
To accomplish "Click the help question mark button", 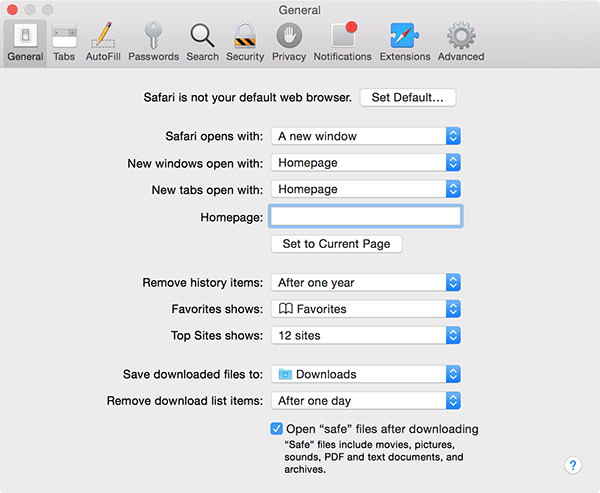I will pos(573,465).
